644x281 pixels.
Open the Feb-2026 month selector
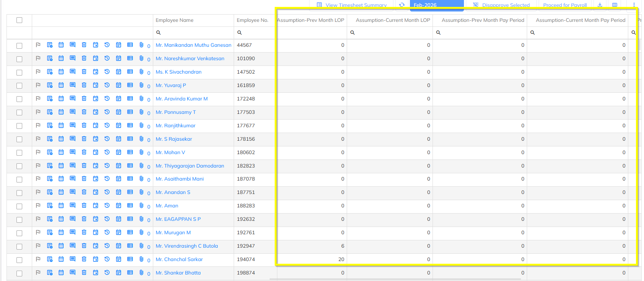437,5
